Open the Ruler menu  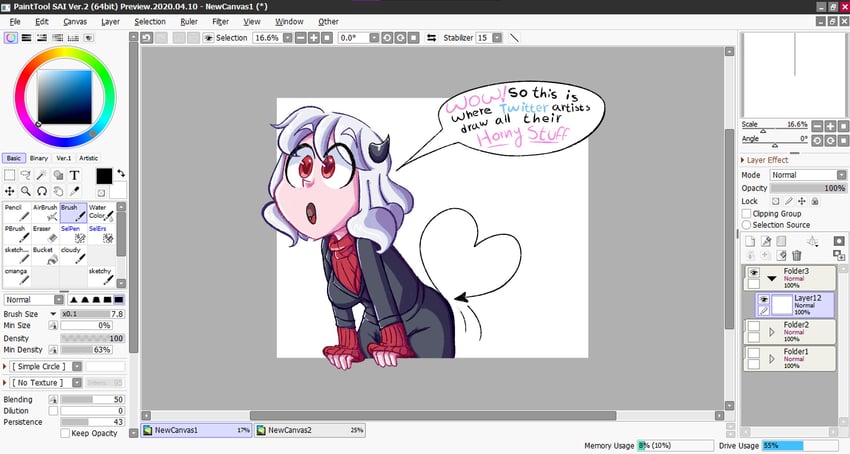189,21
